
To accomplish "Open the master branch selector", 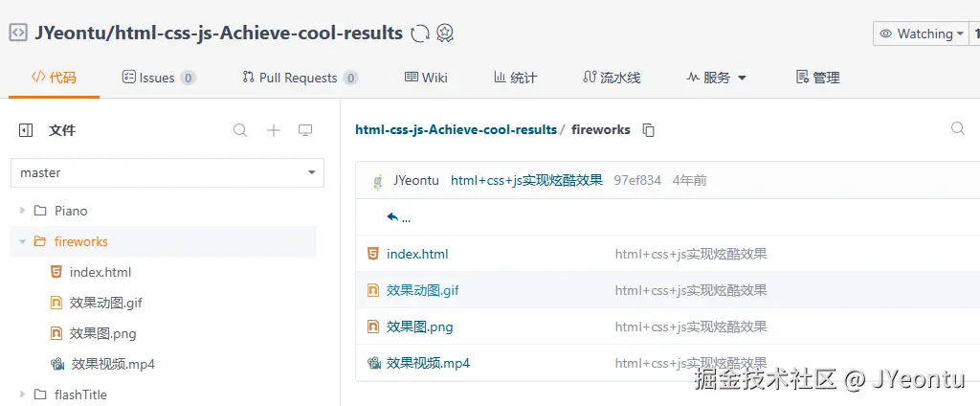I will coord(167,173).
